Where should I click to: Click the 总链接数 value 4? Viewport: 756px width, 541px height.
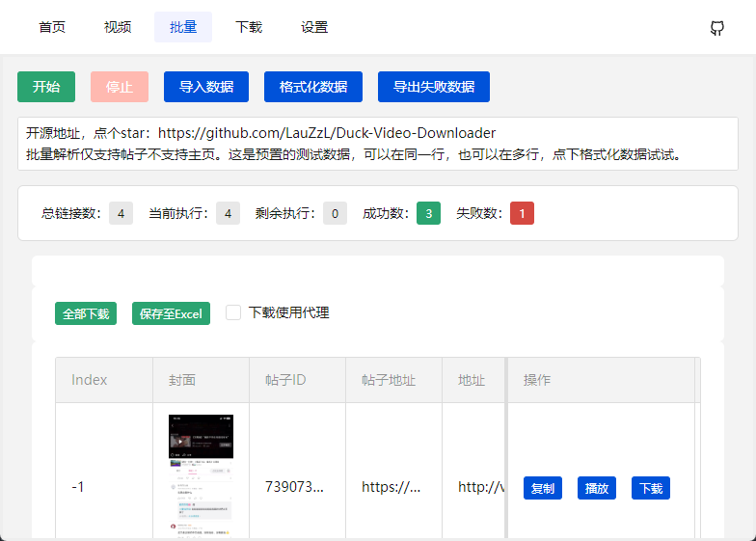(x=121, y=213)
